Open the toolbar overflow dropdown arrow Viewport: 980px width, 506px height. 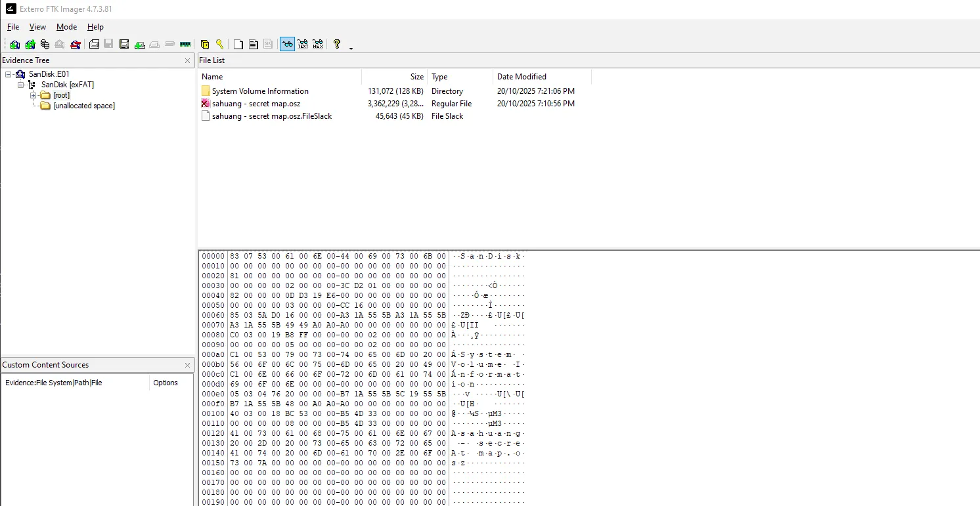351,47
